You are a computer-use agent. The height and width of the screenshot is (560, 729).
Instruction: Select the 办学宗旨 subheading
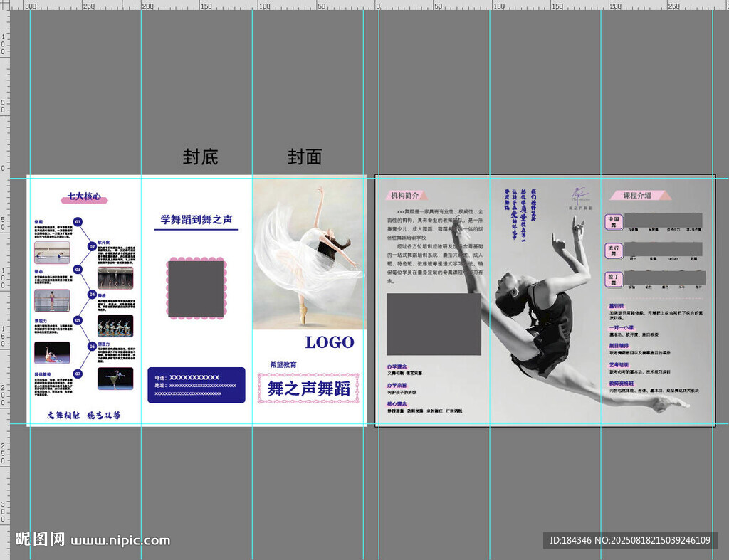pos(397,385)
